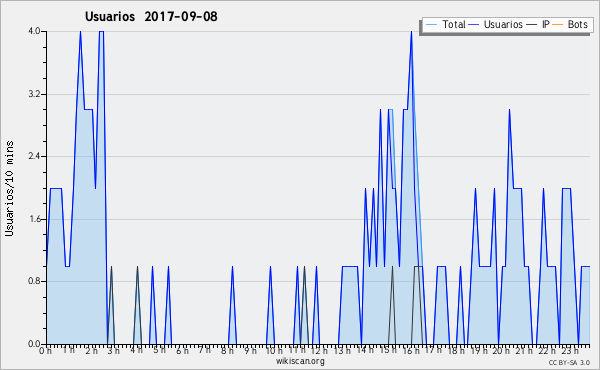This screenshot has width=600, height=370.
Task: Click the 6 h x-axis label
Action: tap(182, 351)
